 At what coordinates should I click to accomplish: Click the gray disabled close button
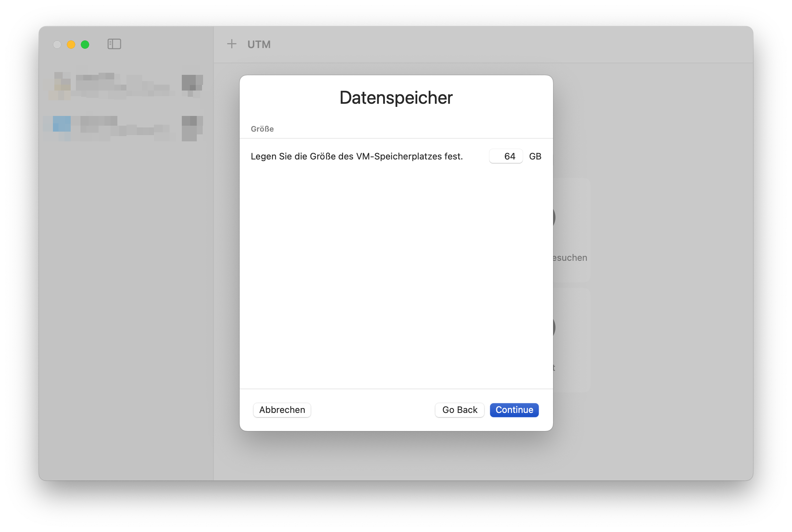pyautogui.click(x=57, y=45)
